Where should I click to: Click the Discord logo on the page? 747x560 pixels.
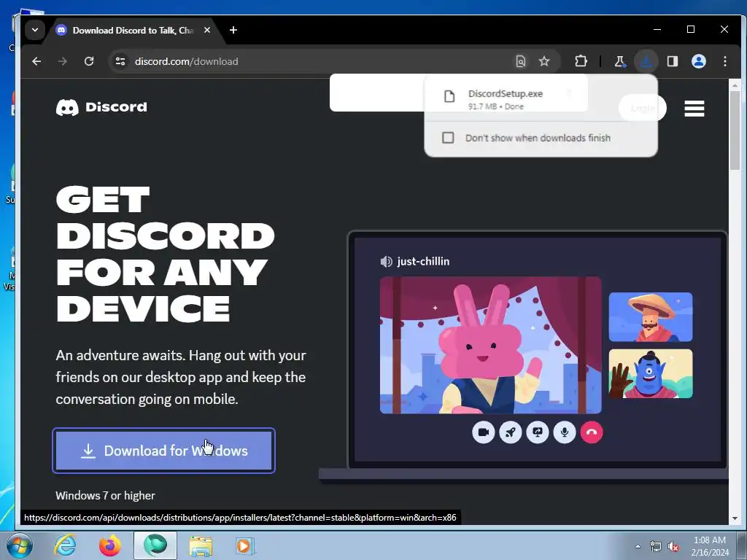click(101, 107)
